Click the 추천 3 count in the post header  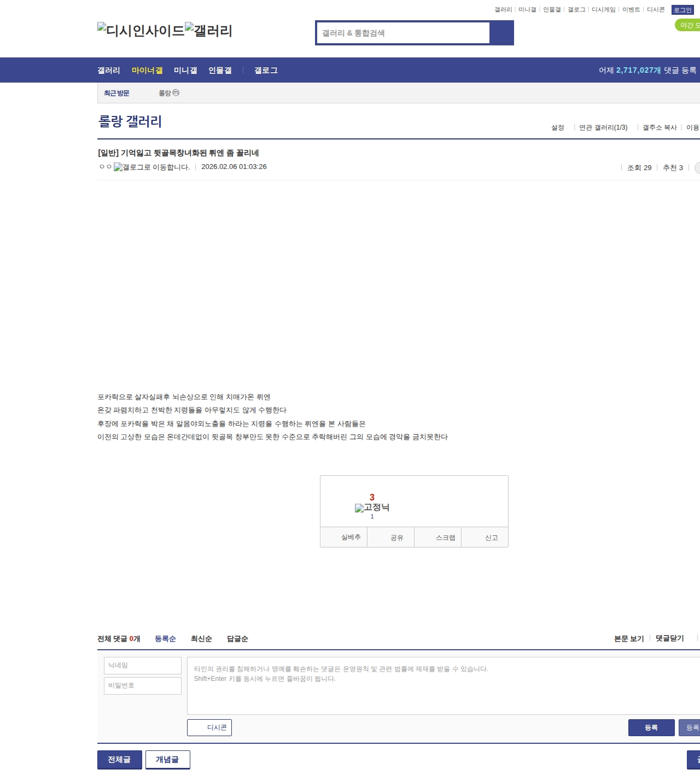(673, 168)
